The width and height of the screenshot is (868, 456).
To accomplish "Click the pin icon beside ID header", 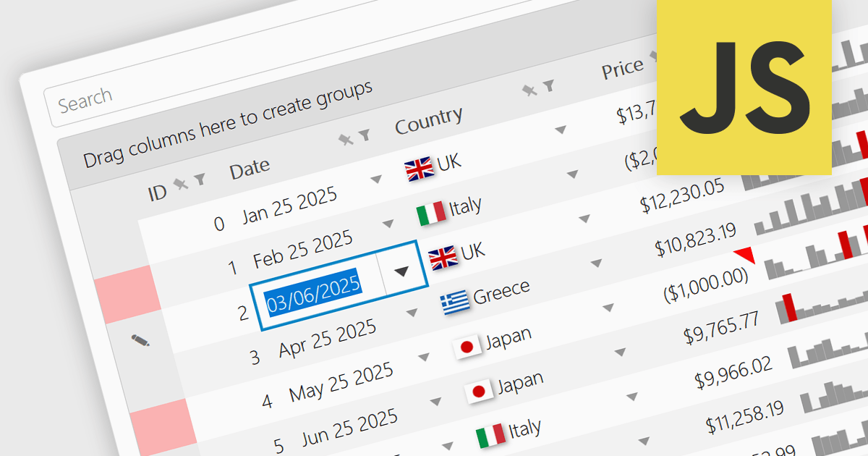I will point(182,184).
